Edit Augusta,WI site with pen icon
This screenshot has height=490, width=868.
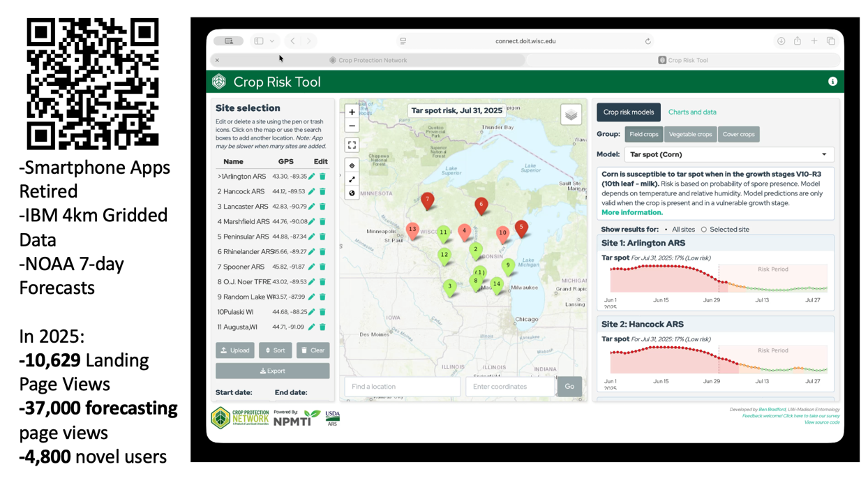[x=312, y=327]
